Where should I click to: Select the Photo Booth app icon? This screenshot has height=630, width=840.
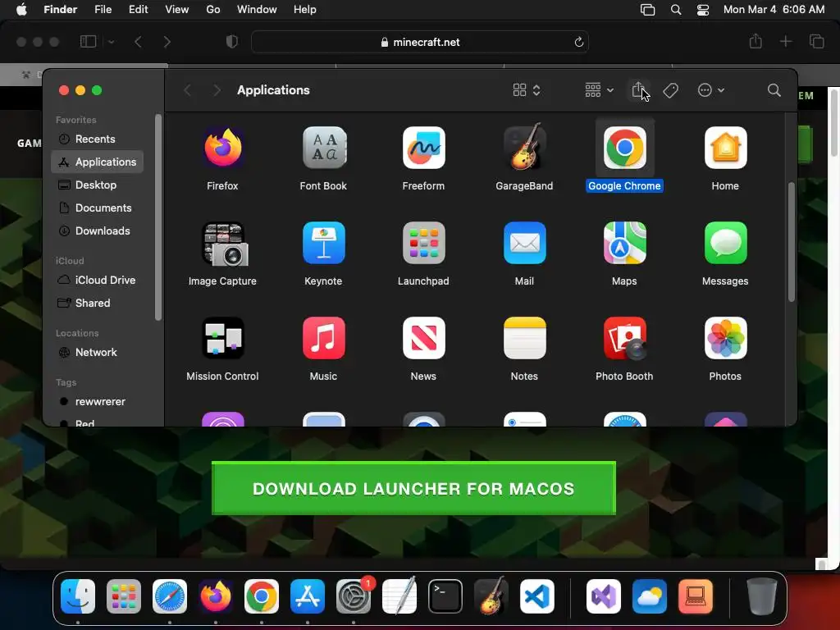(624, 338)
